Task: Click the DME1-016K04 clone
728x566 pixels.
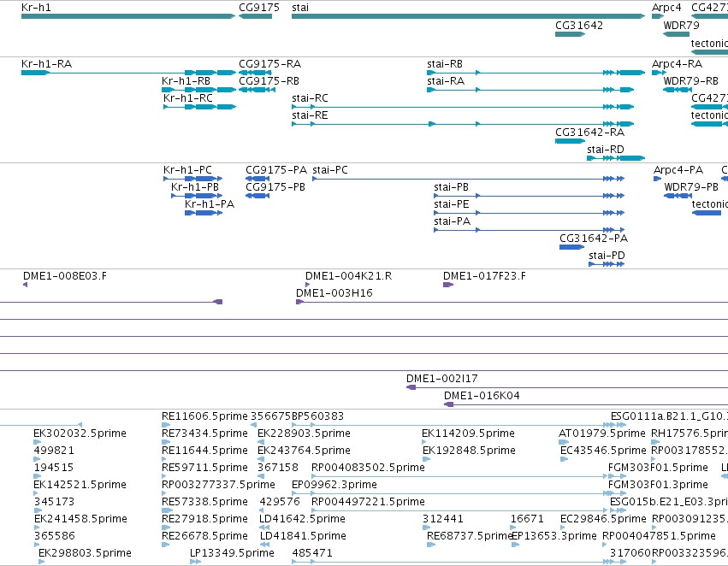Action: [586, 404]
